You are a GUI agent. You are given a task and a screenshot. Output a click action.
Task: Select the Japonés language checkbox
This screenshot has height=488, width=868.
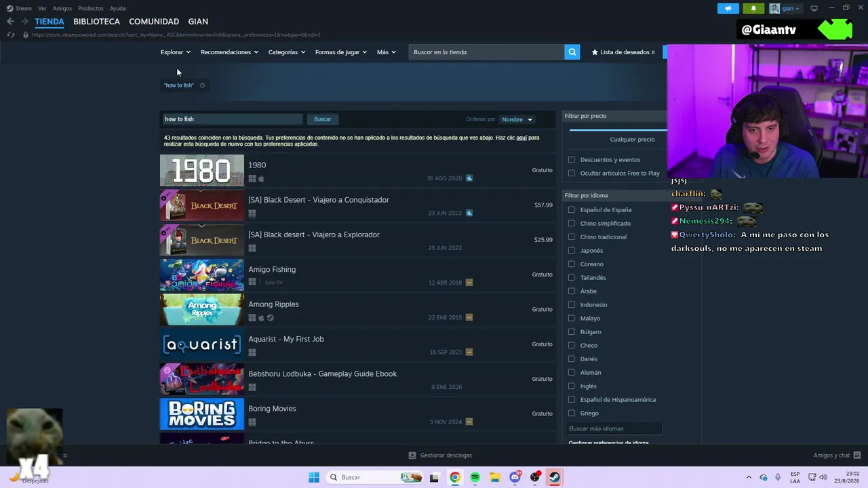click(x=572, y=251)
